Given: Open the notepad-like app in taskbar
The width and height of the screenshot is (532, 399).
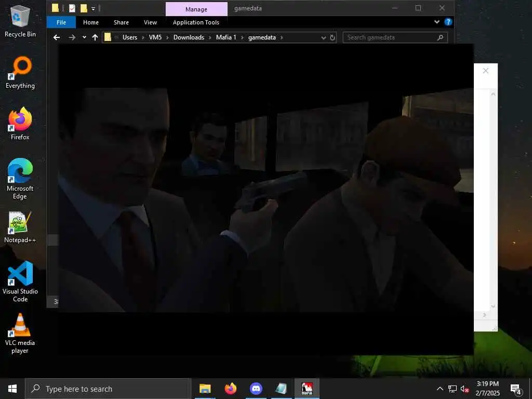Looking at the screenshot, I should coord(281,389).
